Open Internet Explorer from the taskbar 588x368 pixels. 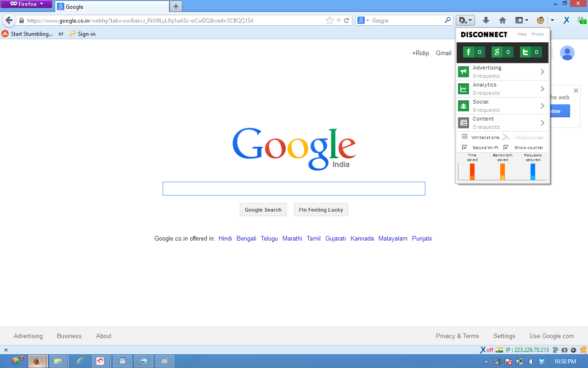click(80, 361)
